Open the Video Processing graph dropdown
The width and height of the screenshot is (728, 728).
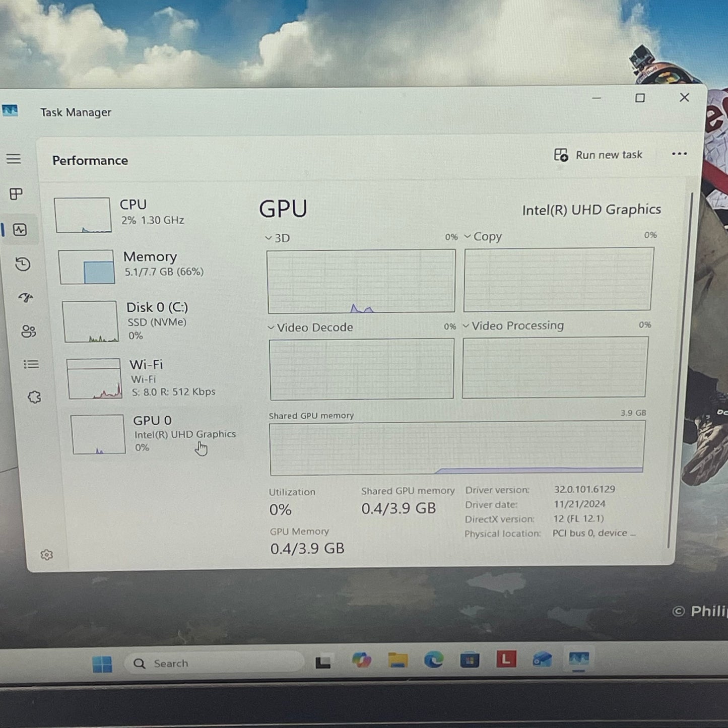point(513,325)
